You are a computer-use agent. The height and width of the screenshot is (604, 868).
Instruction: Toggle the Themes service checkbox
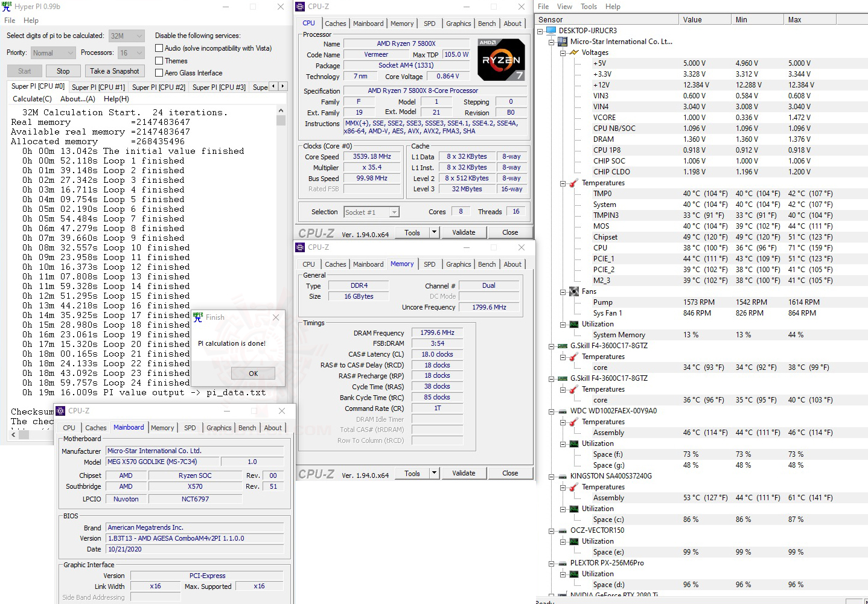(x=159, y=61)
